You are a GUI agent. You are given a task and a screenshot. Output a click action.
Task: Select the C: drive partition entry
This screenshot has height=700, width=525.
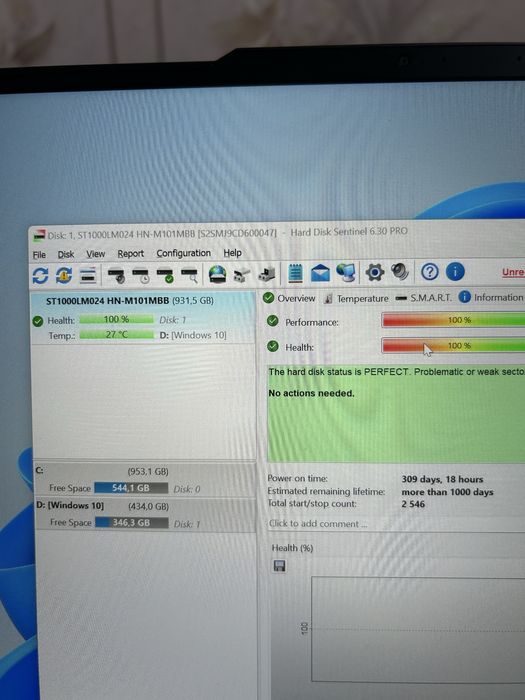[145, 480]
